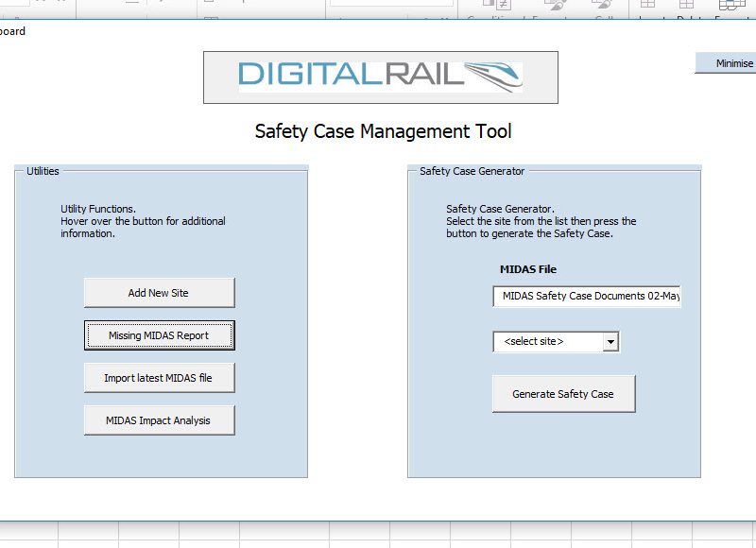This screenshot has height=548, width=756.
Task: Click the MIDAS File label
Action: (x=528, y=269)
